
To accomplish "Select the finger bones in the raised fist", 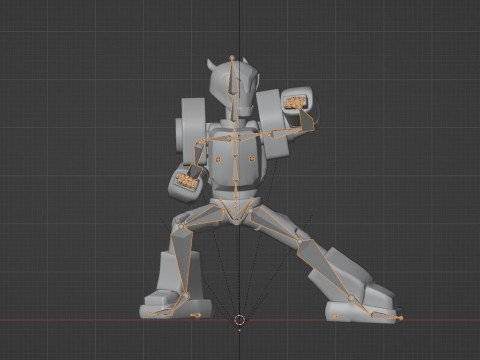I will 294,102.
